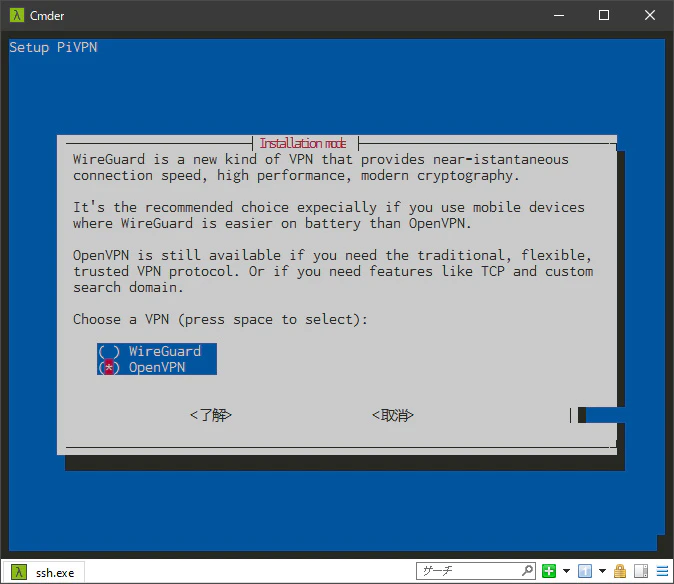Confirm with the <了解> button
The height and width of the screenshot is (584, 674).
(211, 415)
